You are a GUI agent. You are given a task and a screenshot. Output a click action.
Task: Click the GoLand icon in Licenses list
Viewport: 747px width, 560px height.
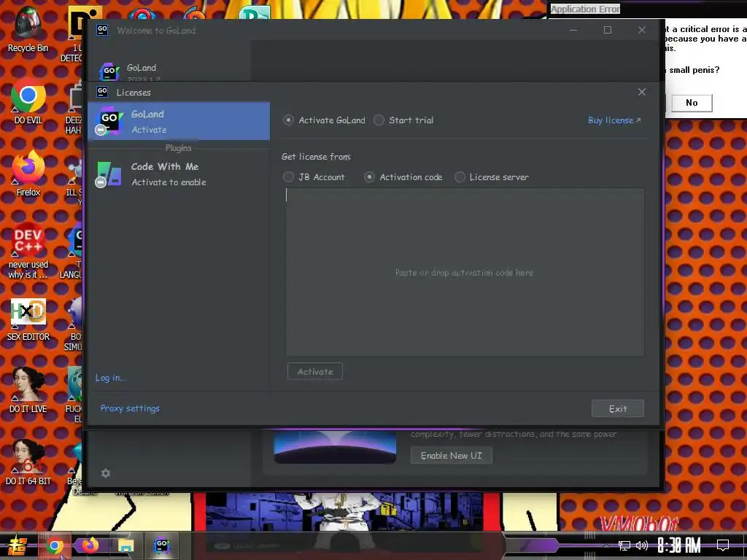109,120
